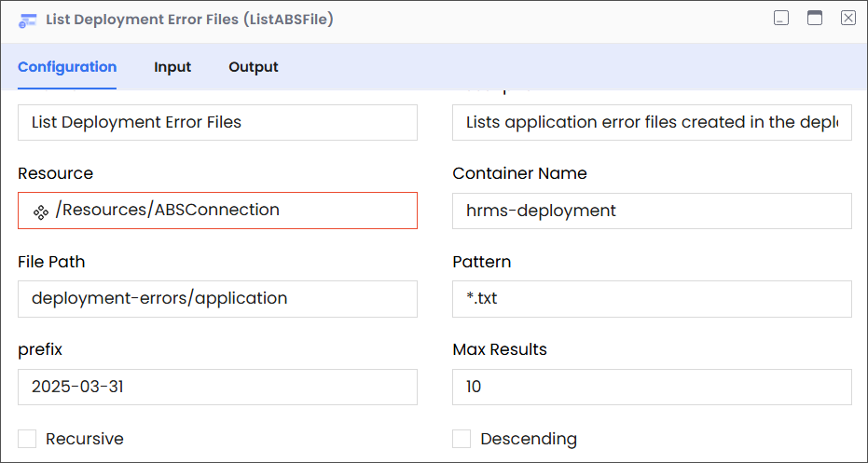This screenshot has height=463, width=868.
Task: Click the 'File Path' label
Action: coord(51,262)
